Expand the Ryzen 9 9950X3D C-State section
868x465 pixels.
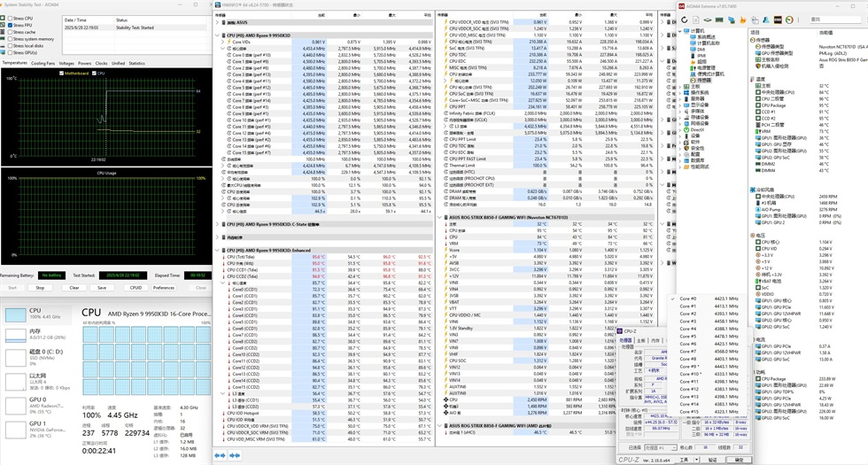(217, 224)
